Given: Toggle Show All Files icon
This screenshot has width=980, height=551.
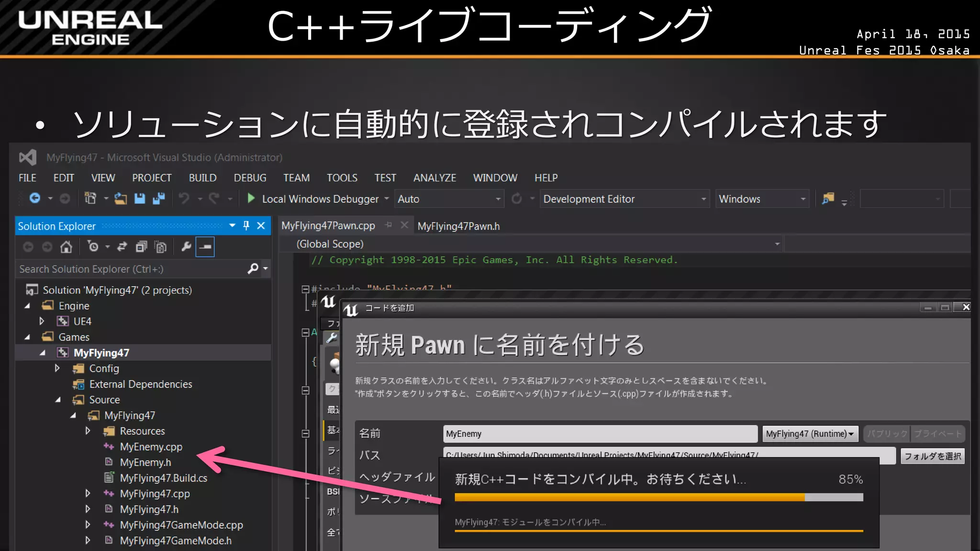Looking at the screenshot, I should [x=161, y=247].
